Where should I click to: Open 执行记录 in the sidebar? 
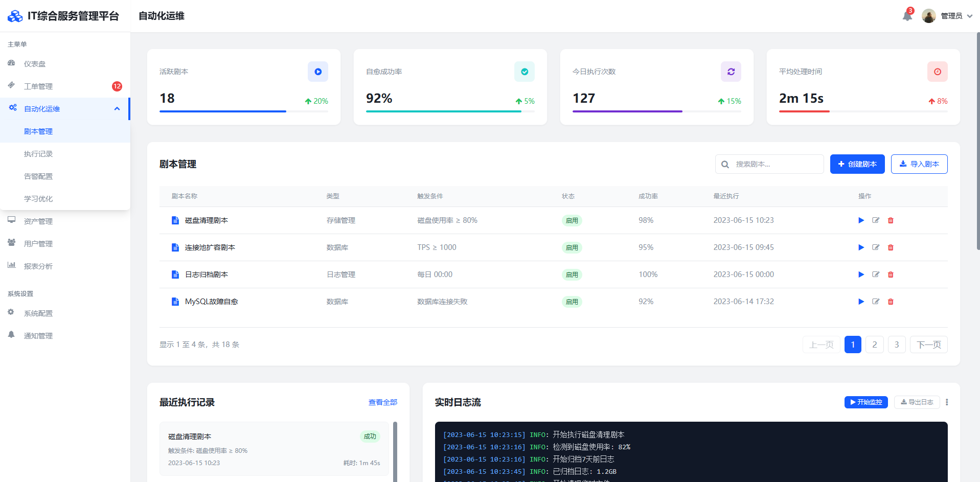38,154
